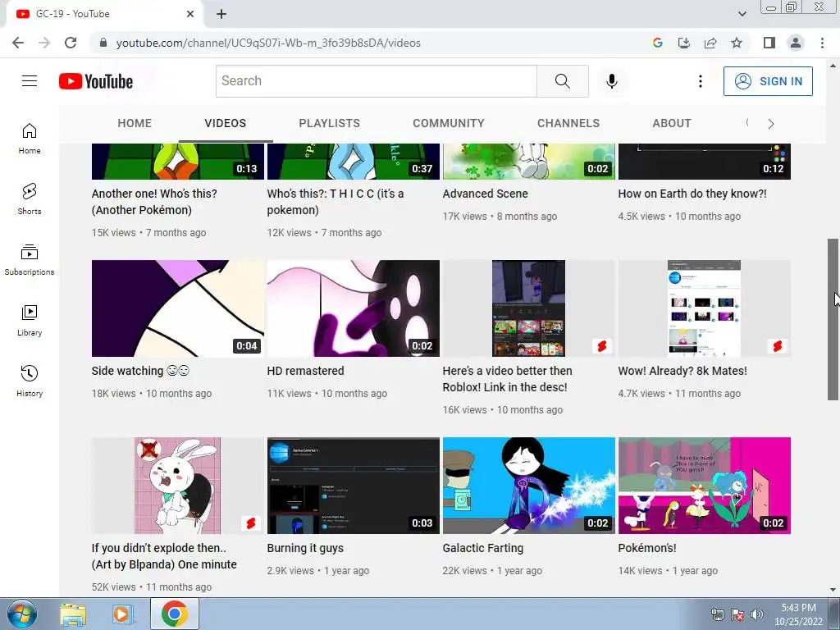Close the GC-19 YouTube tab
This screenshot has width=840, height=630.
pyautogui.click(x=190, y=14)
